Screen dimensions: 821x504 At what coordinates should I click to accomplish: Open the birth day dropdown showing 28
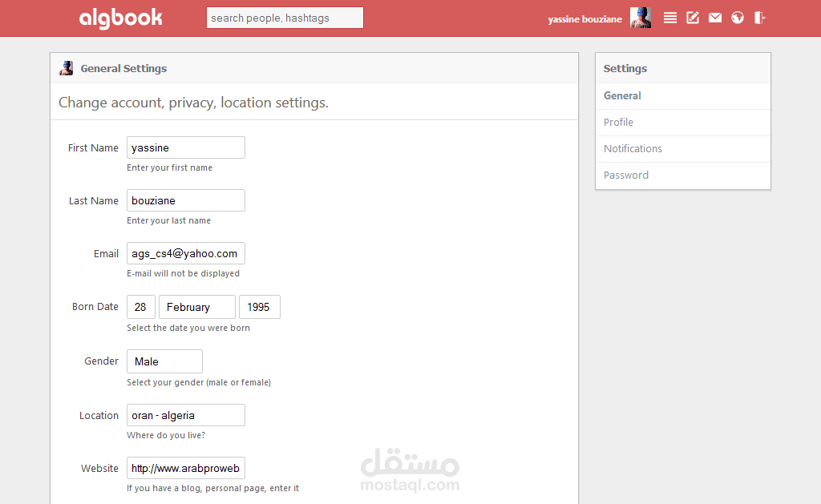click(141, 307)
